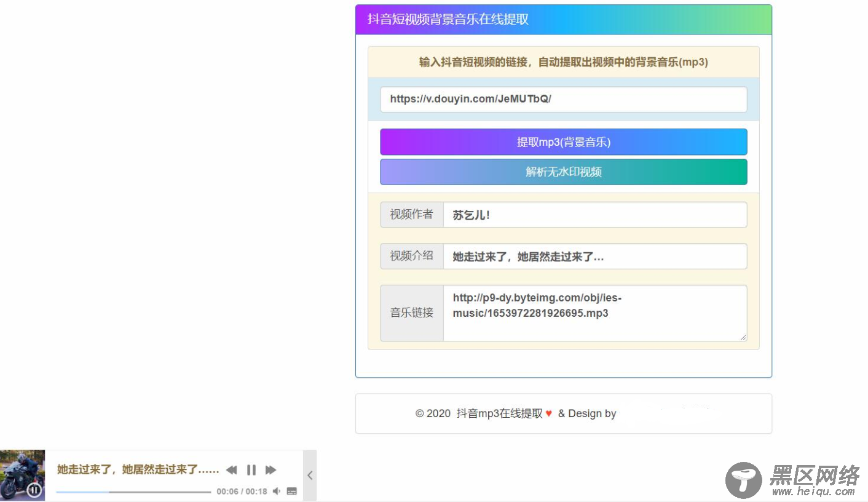The image size is (868, 502).
Task: Skip to next track in music player
Action: [x=270, y=470]
